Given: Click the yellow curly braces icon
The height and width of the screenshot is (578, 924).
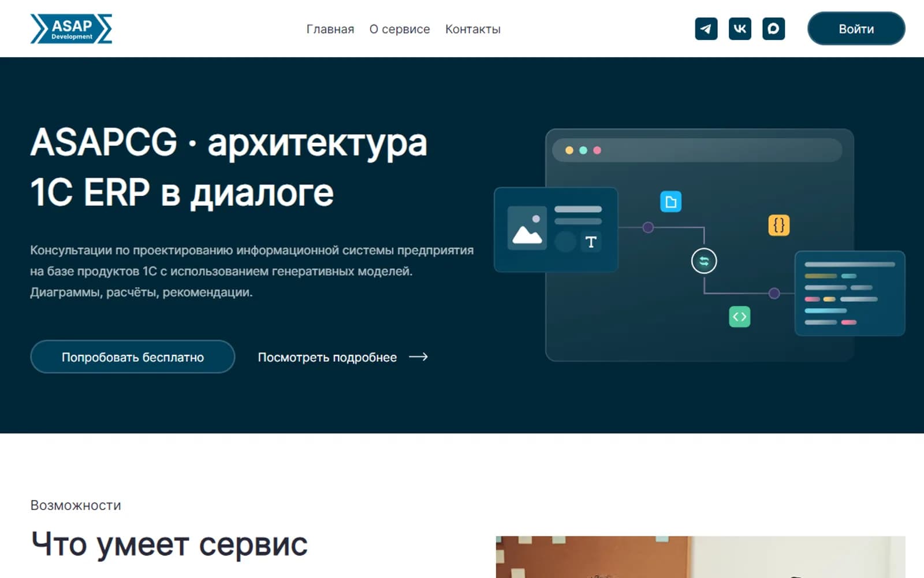Looking at the screenshot, I should [778, 225].
